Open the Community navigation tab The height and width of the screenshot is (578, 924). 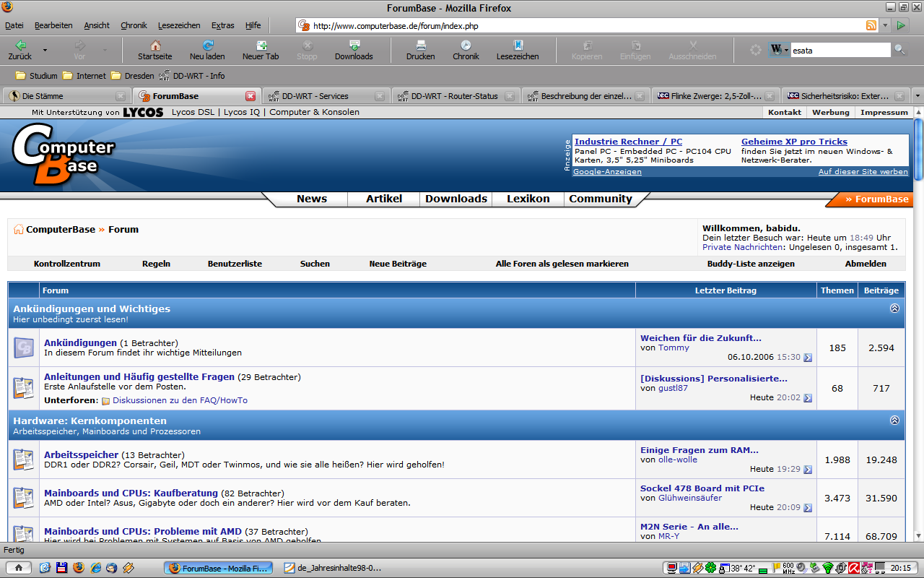pos(601,199)
